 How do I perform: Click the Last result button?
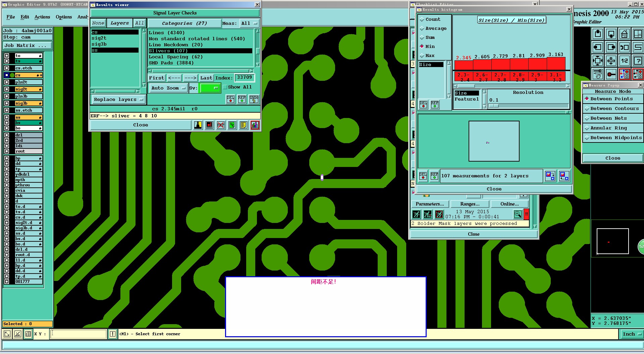206,78
